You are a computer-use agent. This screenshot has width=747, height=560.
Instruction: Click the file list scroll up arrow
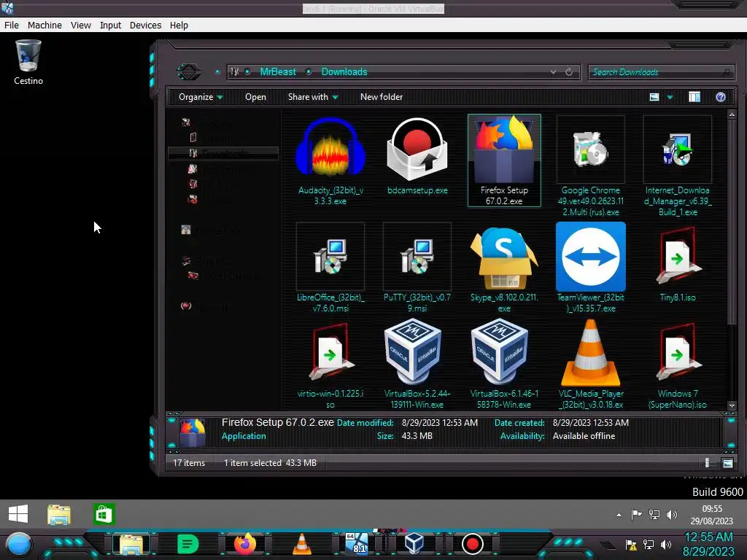[x=732, y=114]
